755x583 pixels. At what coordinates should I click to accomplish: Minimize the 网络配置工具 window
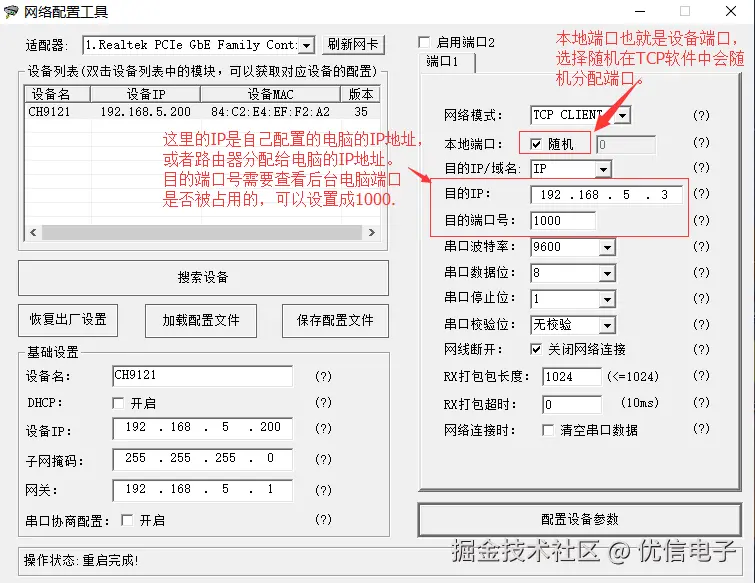click(640, 11)
